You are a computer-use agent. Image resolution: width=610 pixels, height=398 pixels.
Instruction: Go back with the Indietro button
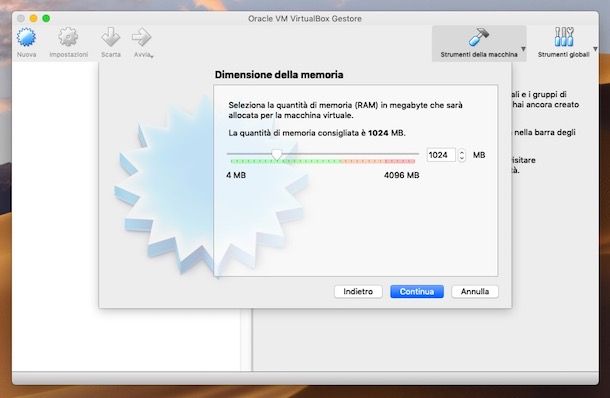pyautogui.click(x=358, y=291)
